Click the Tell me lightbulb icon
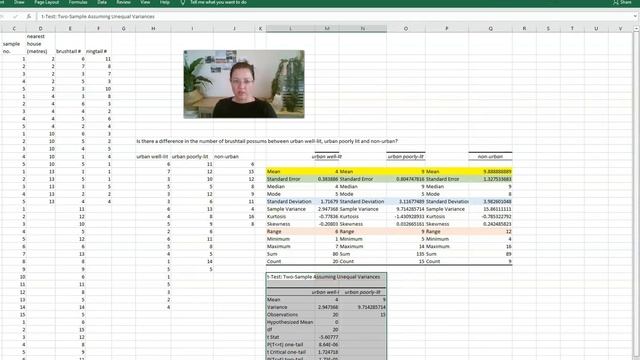 (182, 2)
